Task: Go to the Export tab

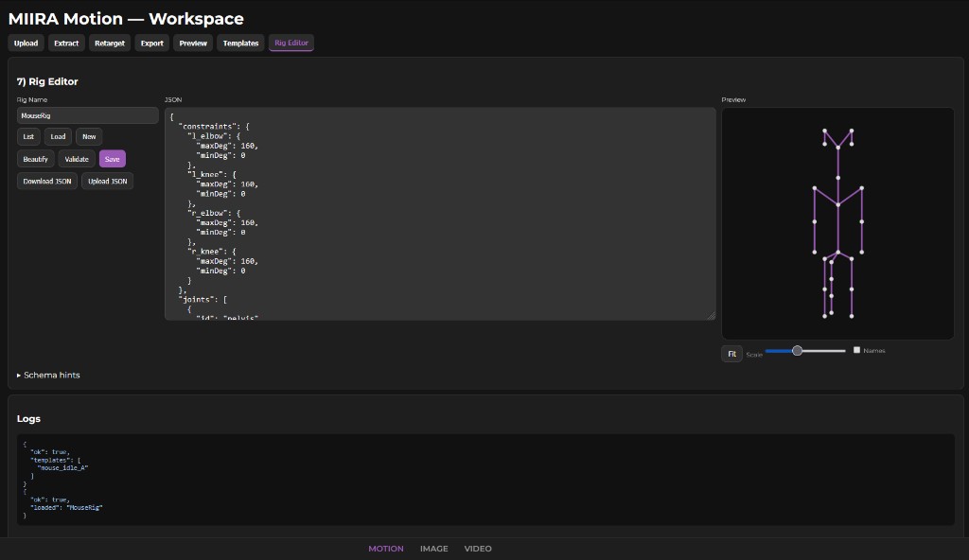Action: [152, 44]
